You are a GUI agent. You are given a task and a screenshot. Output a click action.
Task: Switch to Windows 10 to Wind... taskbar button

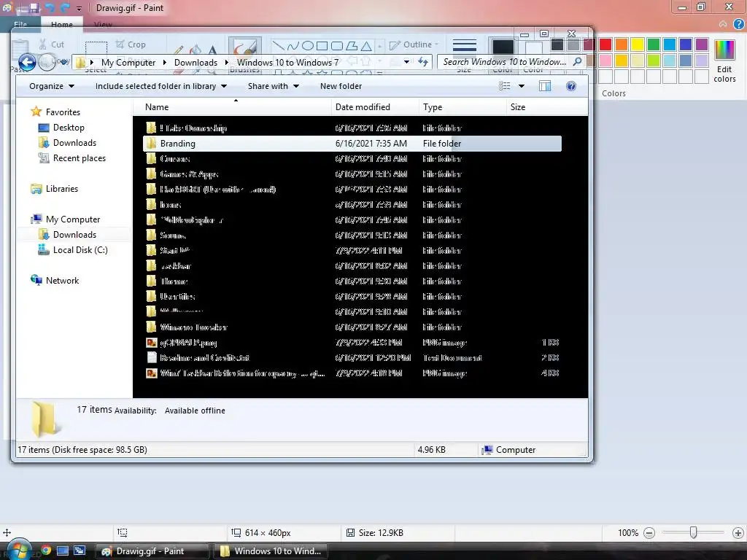pyautogui.click(x=271, y=551)
